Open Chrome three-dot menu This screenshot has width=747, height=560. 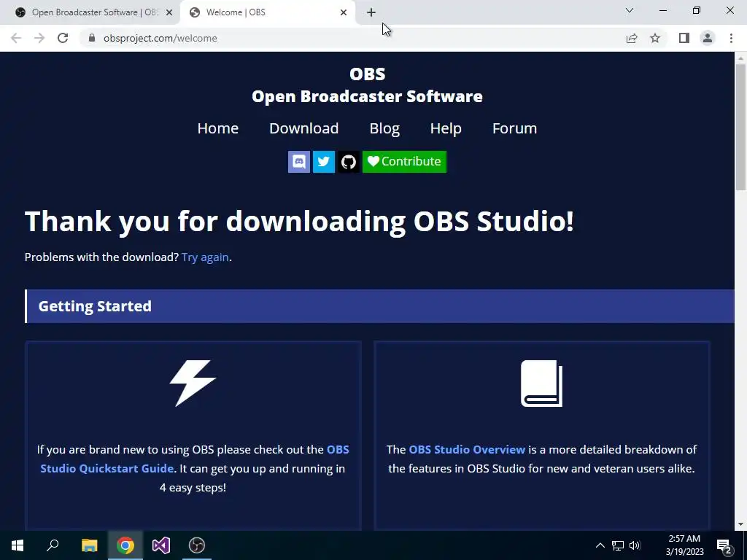point(731,38)
